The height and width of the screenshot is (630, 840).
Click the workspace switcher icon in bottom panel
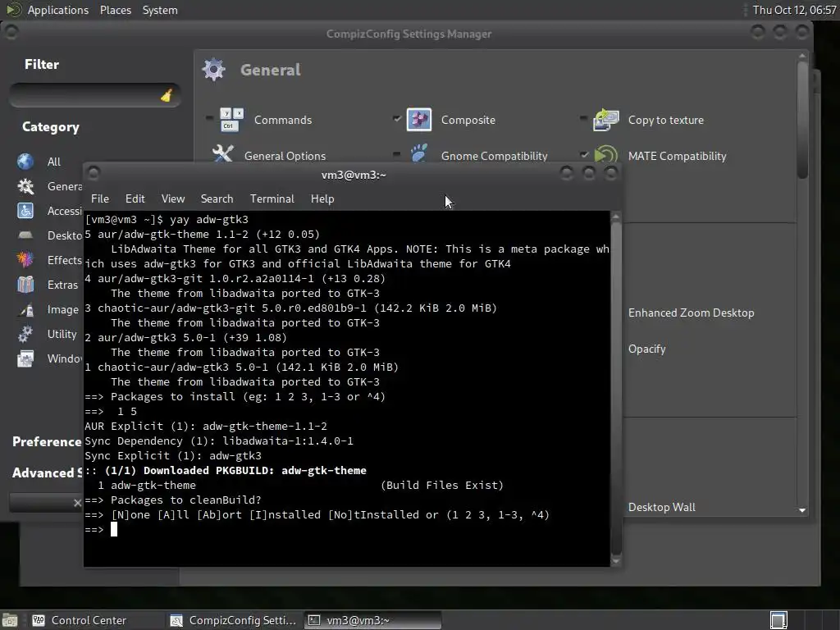(x=779, y=620)
